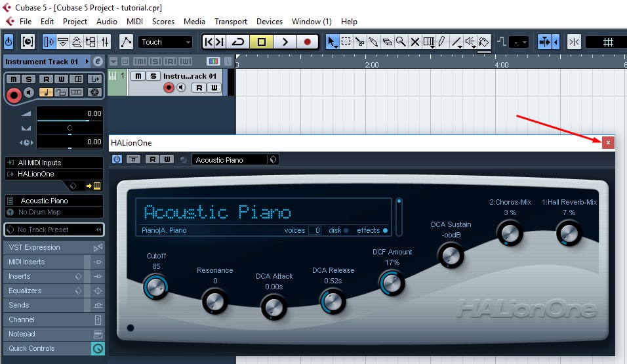Select the Mute X tool
Image resolution: width=627 pixels, height=364 pixels.
point(415,41)
